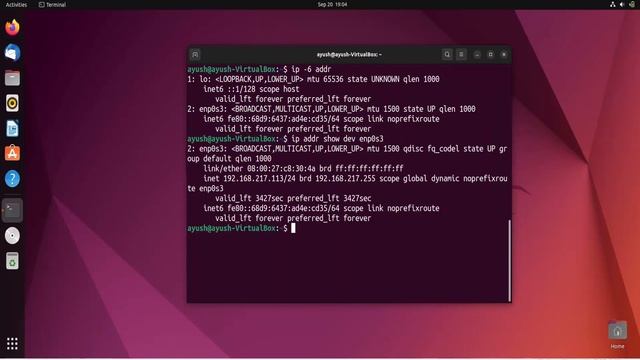Image resolution: width=640 pixels, height=360 pixels.
Task: Click the terminal search button
Action: (x=447, y=54)
